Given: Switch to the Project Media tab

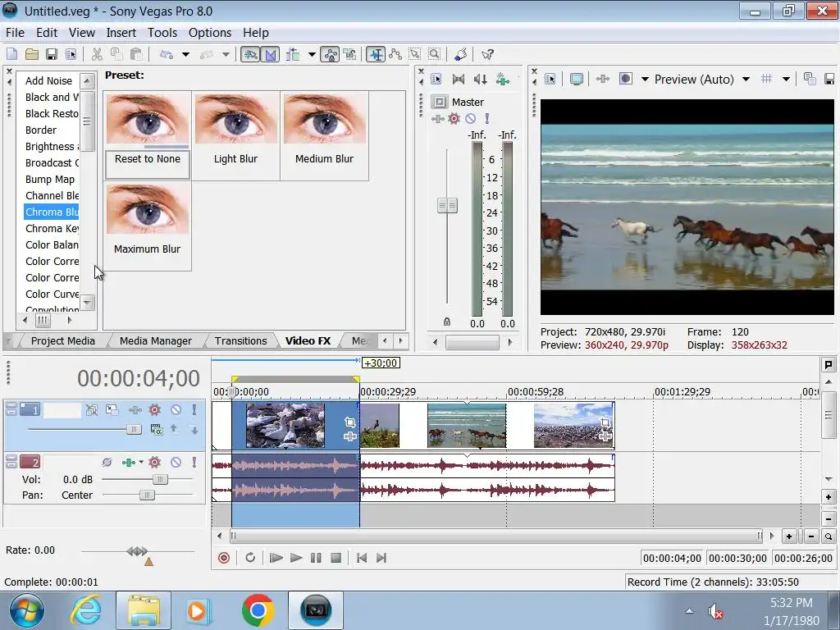Looking at the screenshot, I should click(62, 340).
